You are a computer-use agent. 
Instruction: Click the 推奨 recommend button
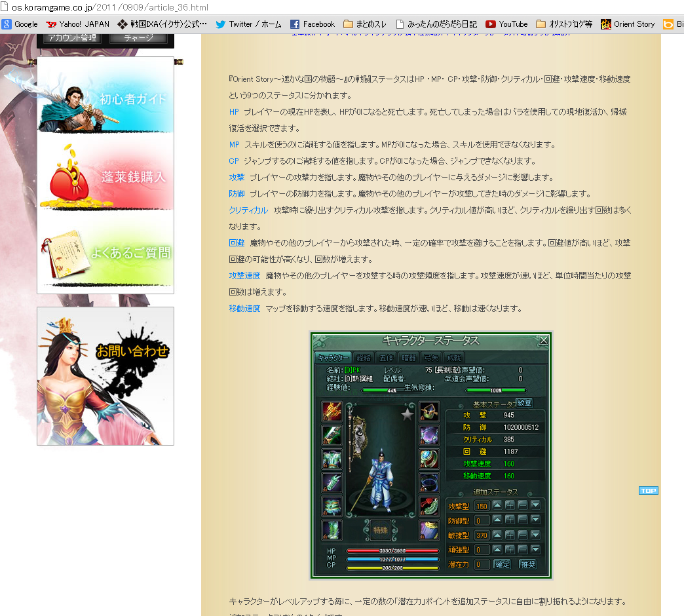point(528,564)
